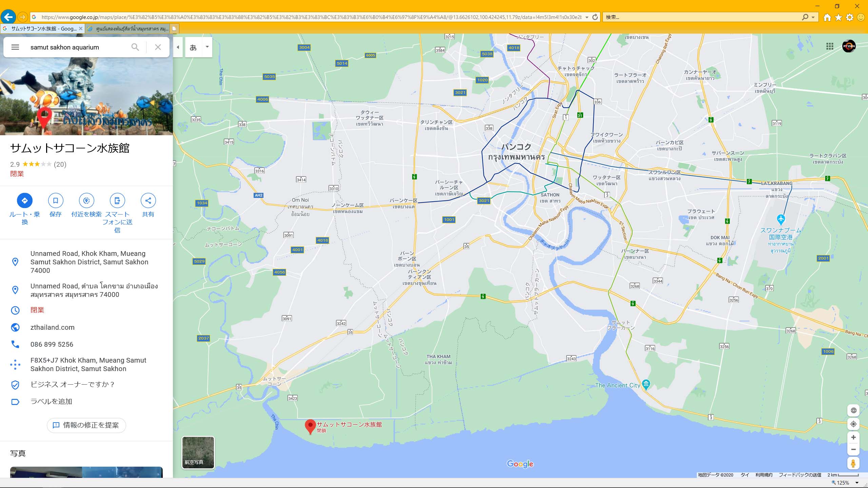Click the browser home icon
The height and width of the screenshot is (488, 868).
tap(827, 17)
